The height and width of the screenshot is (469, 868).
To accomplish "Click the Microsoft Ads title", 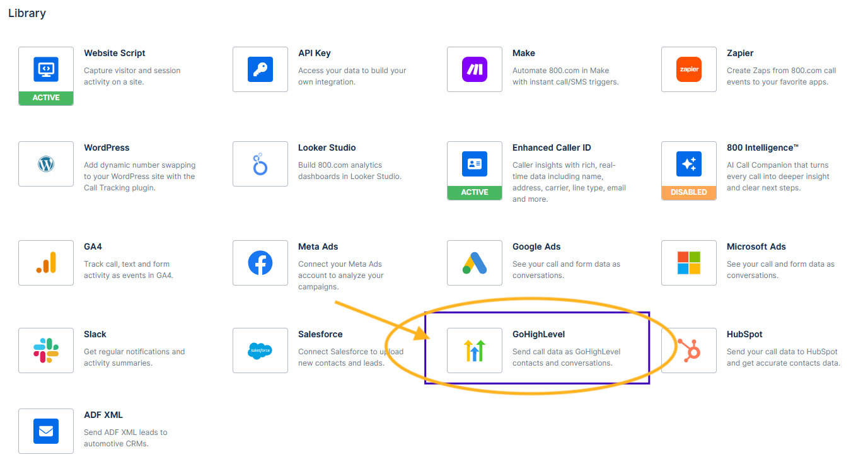I will tap(756, 246).
